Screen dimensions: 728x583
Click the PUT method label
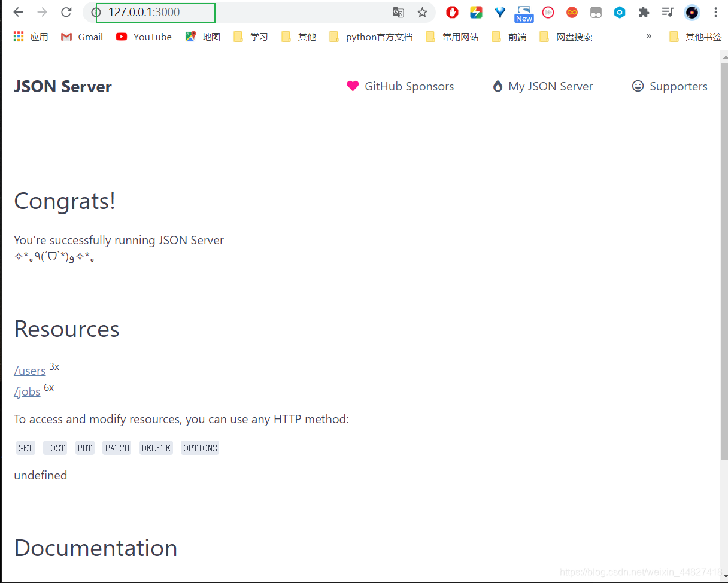point(85,448)
